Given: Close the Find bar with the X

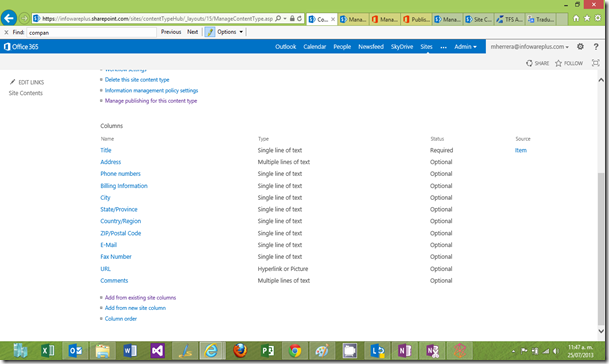Looking at the screenshot, I should [6, 32].
